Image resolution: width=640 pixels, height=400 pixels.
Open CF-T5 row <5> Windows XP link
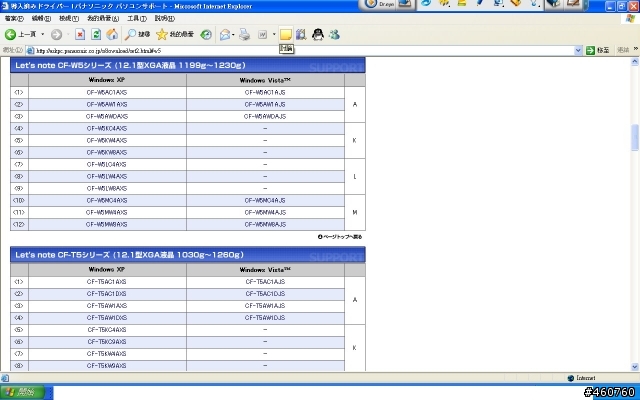[x=107, y=330]
